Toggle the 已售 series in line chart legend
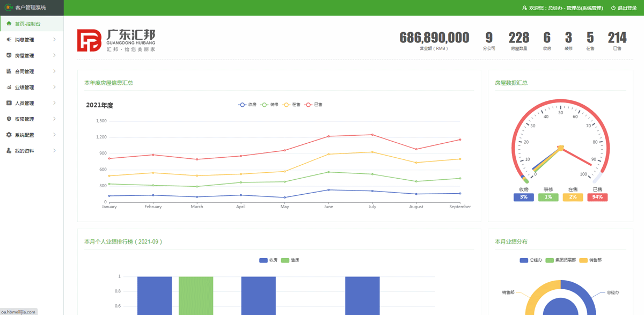Viewport: 644px width, 315px height. click(x=313, y=105)
